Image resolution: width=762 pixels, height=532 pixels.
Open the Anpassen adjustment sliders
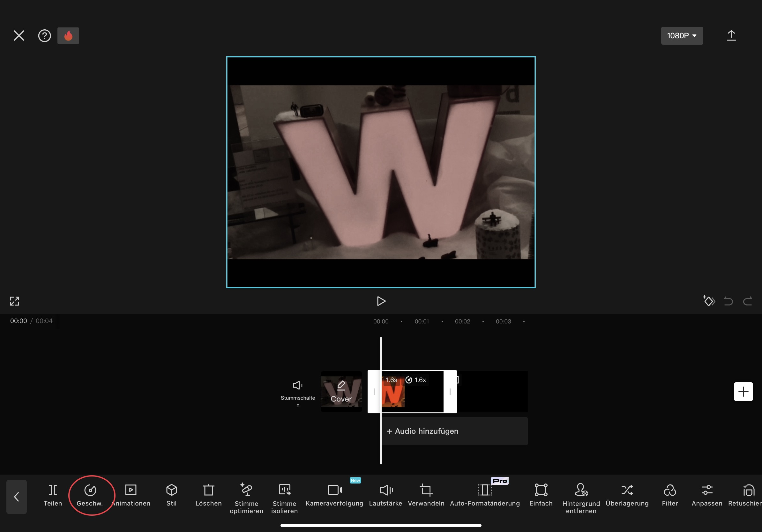706,495
